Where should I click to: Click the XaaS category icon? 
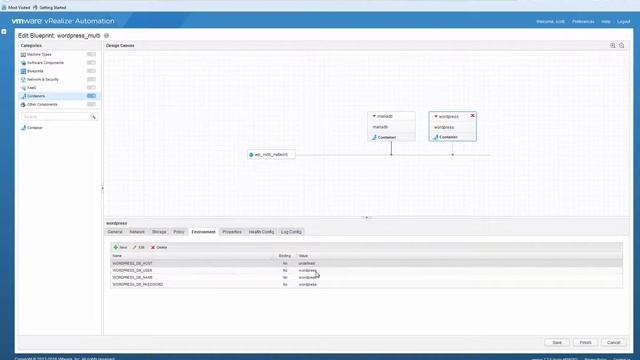[x=23, y=88]
